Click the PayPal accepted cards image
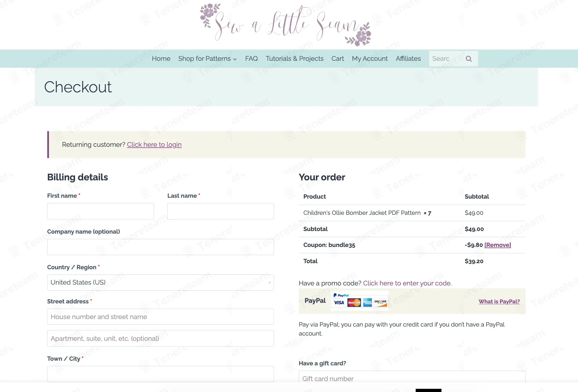Screen dimensions: 578x392 click(x=360, y=301)
